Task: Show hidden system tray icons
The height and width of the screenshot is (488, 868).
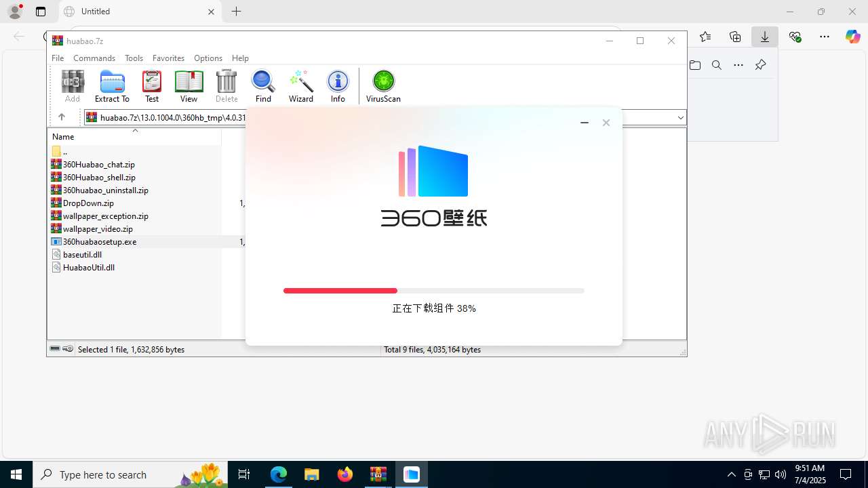Action: tap(731, 474)
